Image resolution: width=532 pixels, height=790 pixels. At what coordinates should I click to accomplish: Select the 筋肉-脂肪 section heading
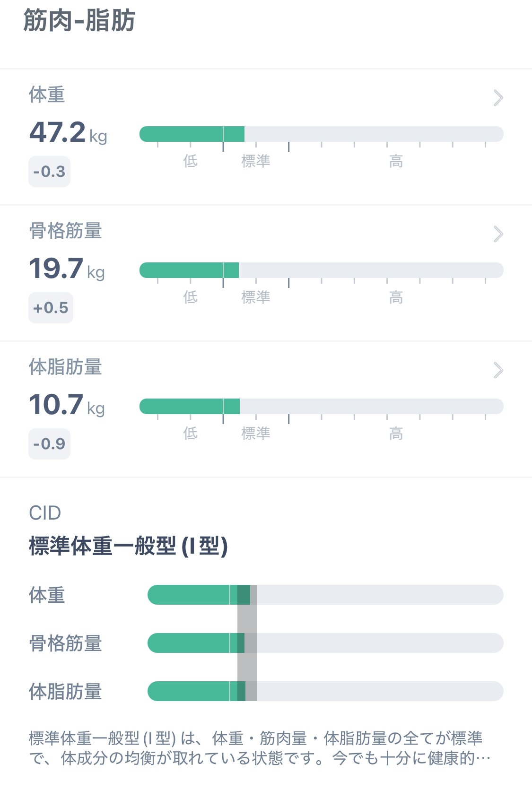tap(79, 21)
